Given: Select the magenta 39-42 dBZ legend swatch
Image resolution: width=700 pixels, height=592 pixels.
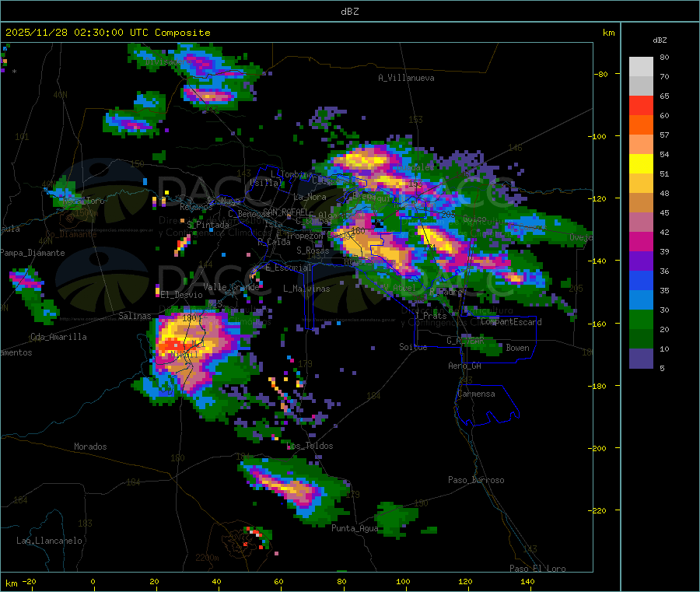Looking at the screenshot, I should [641, 241].
